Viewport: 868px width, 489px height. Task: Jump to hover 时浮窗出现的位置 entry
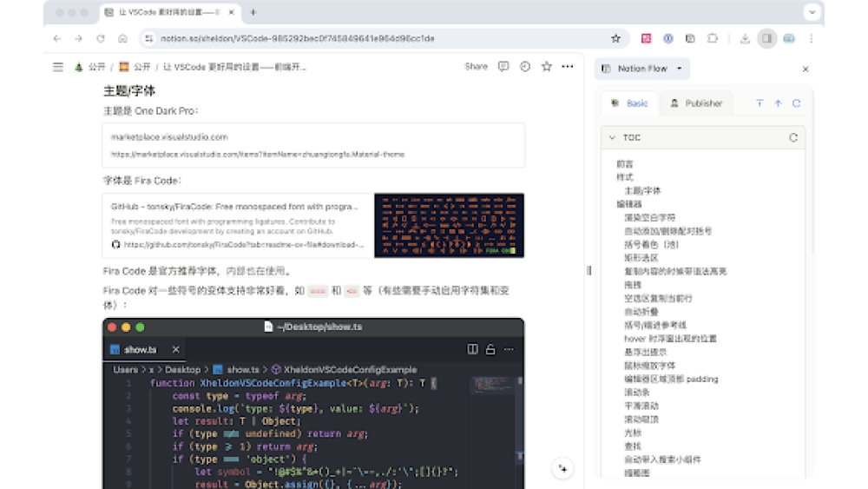[670, 339]
